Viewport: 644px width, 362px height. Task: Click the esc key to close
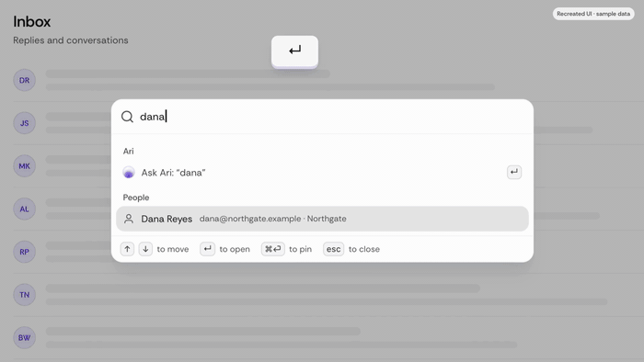pyautogui.click(x=333, y=249)
